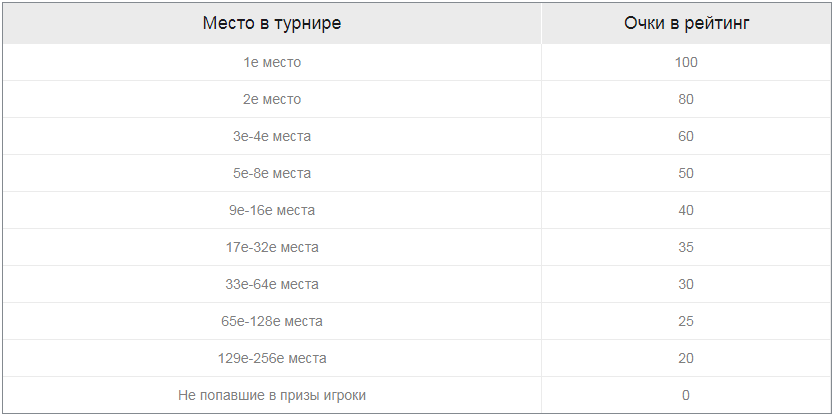Click the 60 points value

686,136
